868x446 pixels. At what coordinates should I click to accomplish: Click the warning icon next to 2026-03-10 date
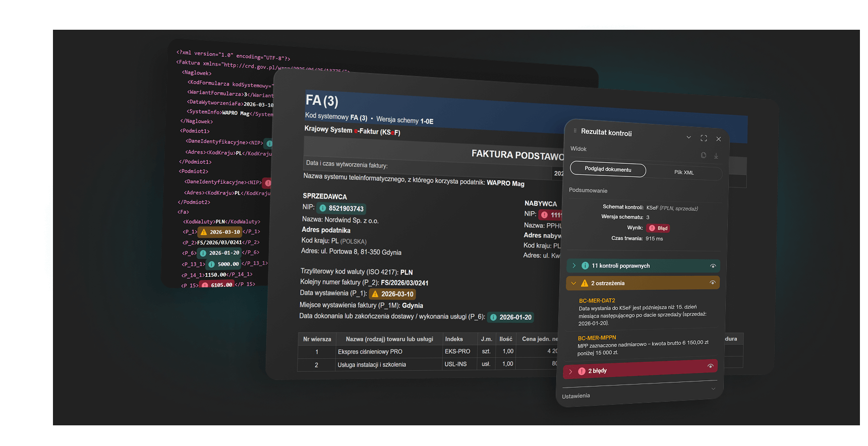[x=375, y=294]
